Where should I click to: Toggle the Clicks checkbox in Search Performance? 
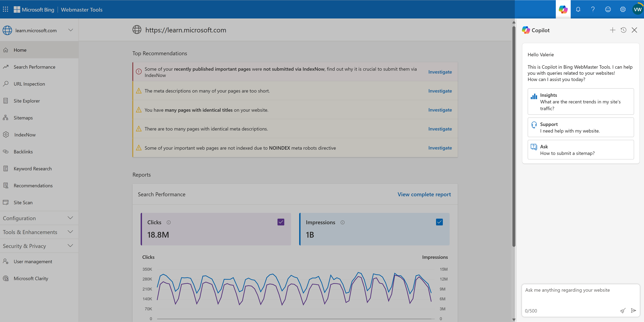click(x=281, y=222)
